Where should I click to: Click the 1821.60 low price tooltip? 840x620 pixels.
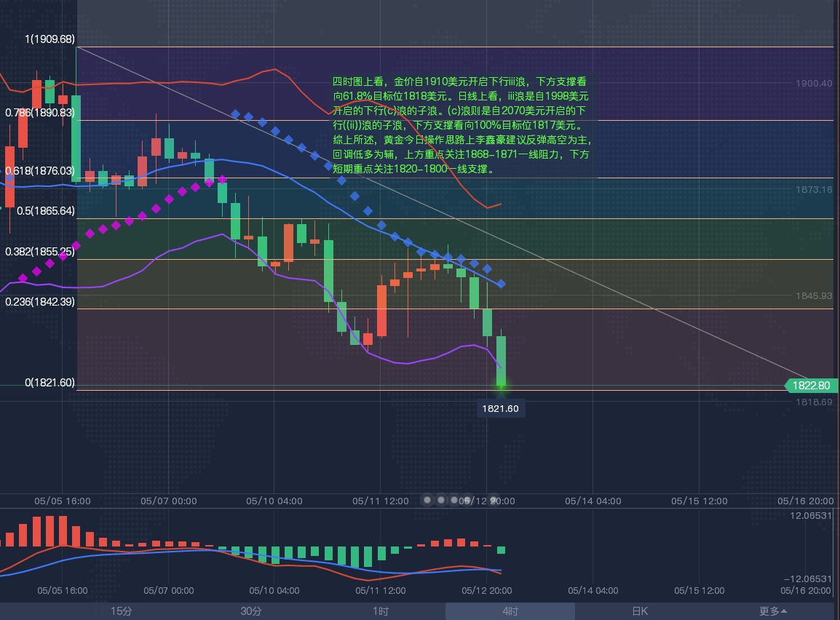501,409
